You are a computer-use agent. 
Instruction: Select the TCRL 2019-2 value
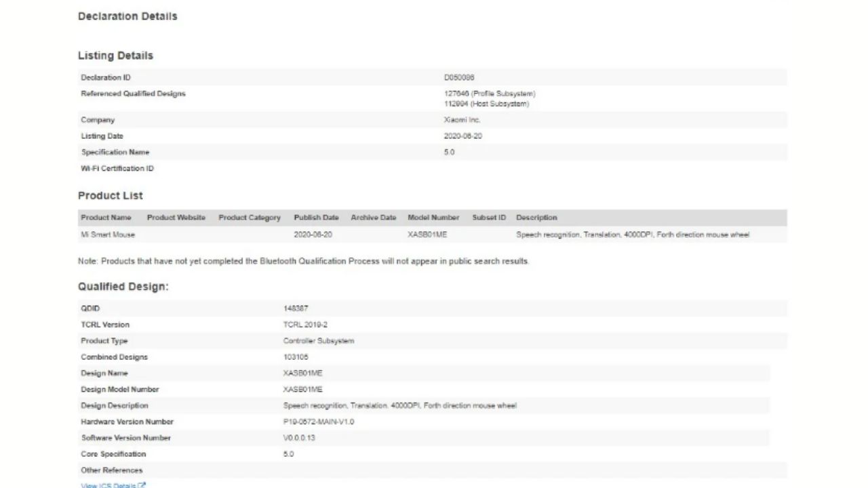click(305, 325)
